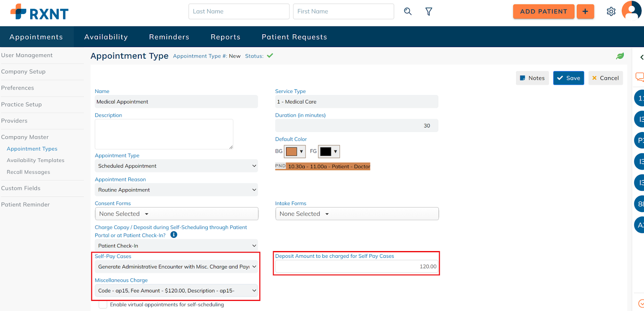Click the Deposit Amount input field
The image size is (644, 311).
tap(356, 266)
